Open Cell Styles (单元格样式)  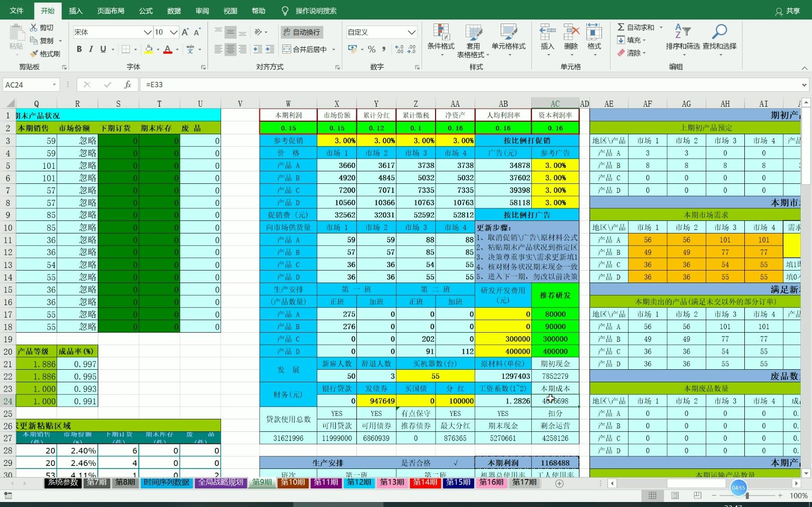click(x=508, y=40)
